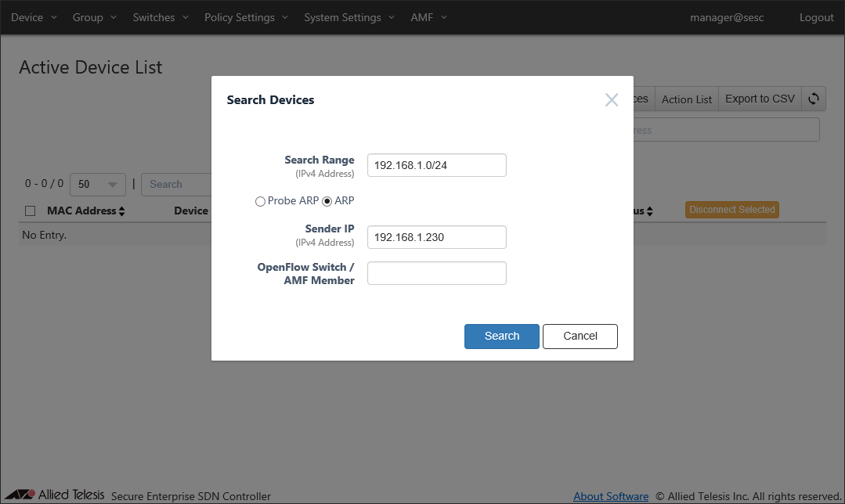Open the Group menu
Image resolution: width=845 pixels, height=504 pixels.
coord(94,17)
